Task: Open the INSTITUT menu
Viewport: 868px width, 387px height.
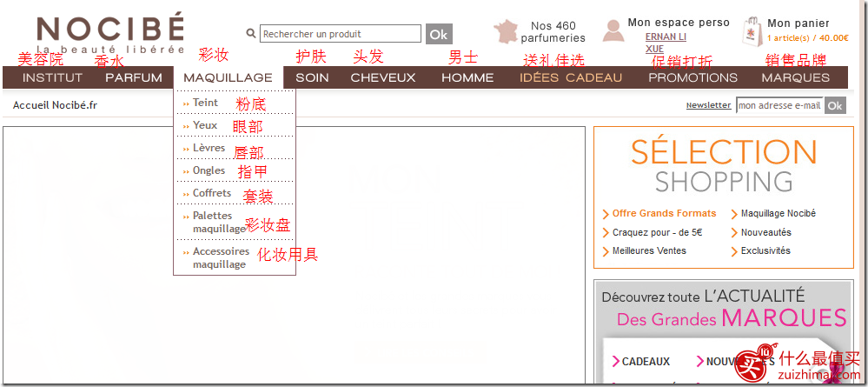Action: [52, 77]
